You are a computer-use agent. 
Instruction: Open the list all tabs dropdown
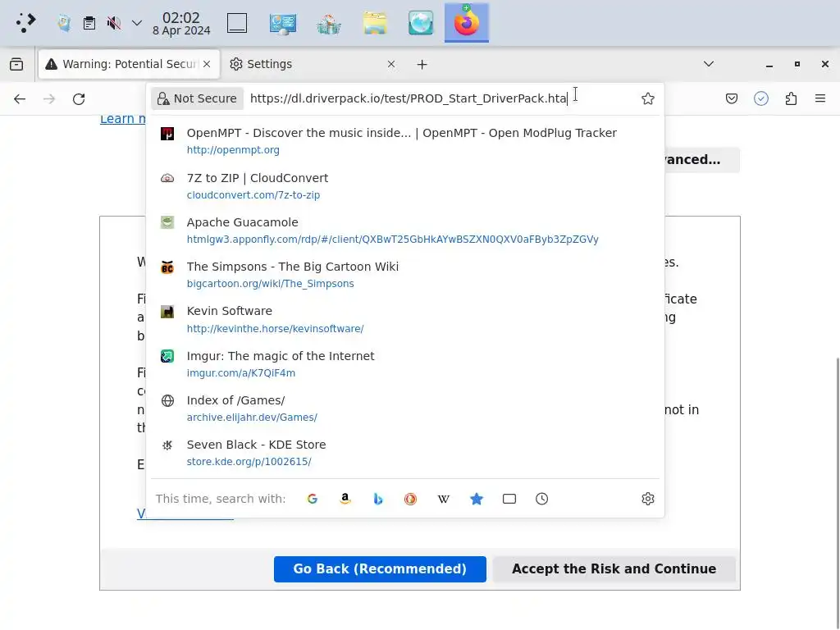coord(709,64)
